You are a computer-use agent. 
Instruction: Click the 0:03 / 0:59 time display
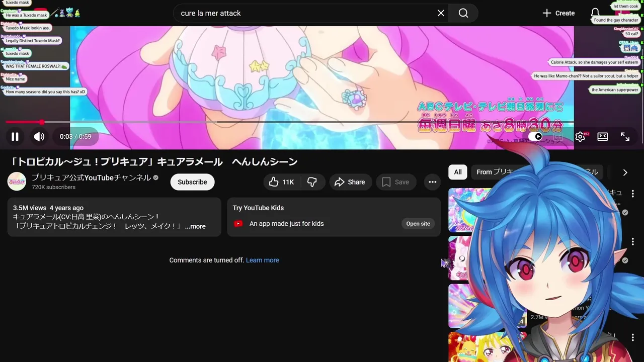pyautogui.click(x=75, y=136)
